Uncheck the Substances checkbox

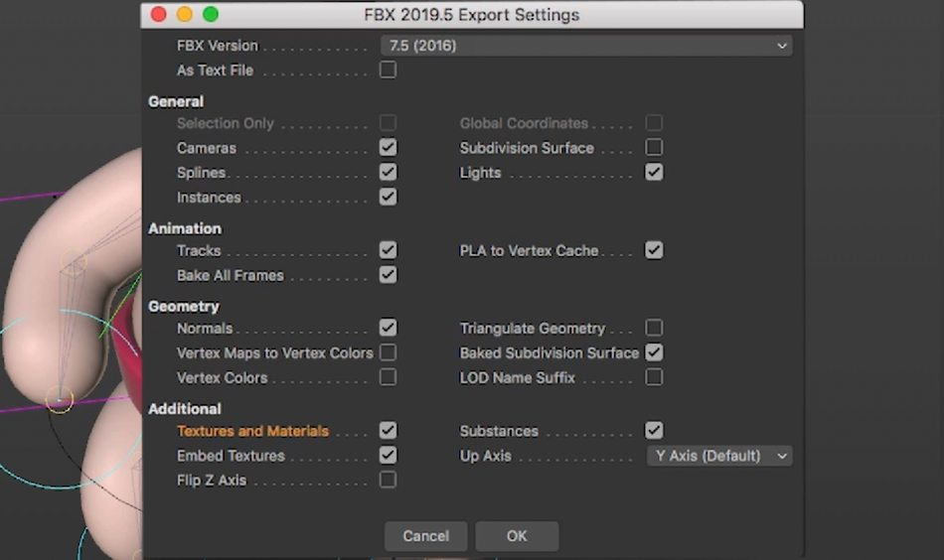pyautogui.click(x=654, y=431)
